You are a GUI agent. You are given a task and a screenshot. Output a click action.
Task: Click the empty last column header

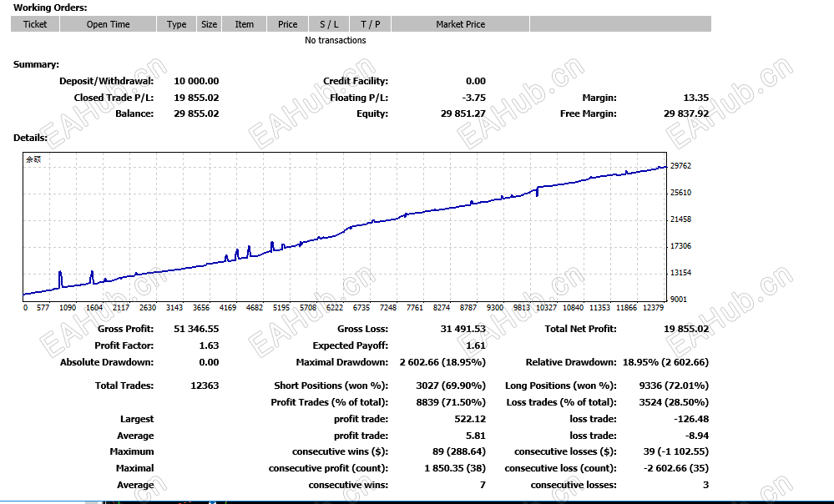(621, 24)
